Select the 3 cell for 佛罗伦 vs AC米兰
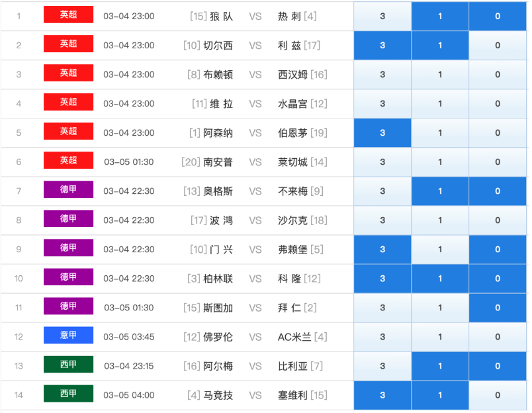The width and height of the screenshot is (532, 413). [382, 337]
